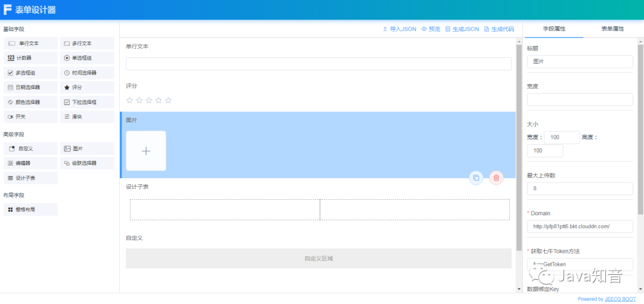This screenshot has height=304, width=644.
Task: Click 颜色选择器 palette label
Action: pos(28,102)
